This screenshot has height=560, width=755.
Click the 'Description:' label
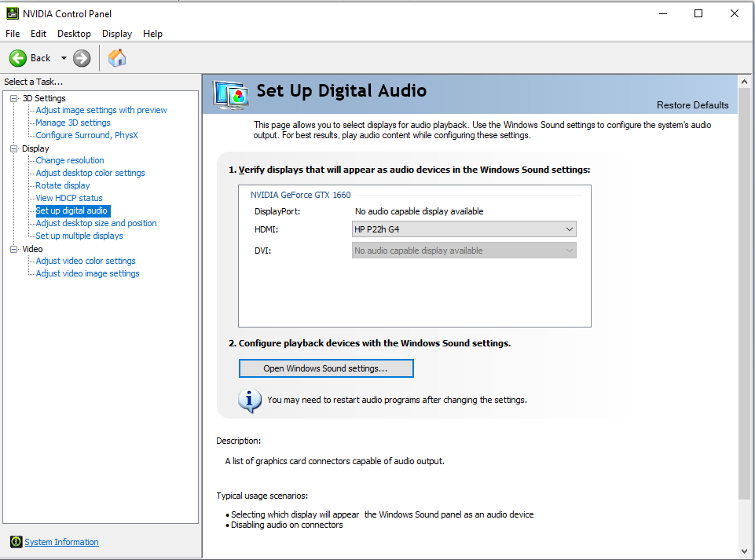(238, 441)
